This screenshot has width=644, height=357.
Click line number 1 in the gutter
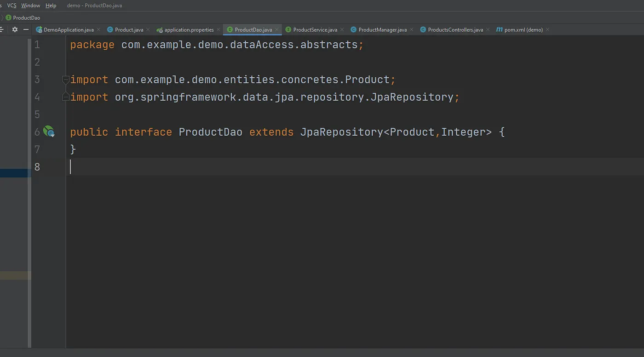coord(37,45)
